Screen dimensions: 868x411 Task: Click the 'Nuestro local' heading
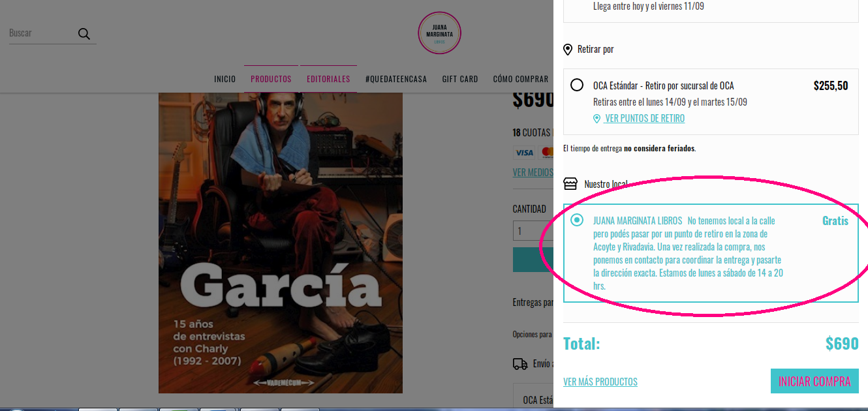click(606, 184)
